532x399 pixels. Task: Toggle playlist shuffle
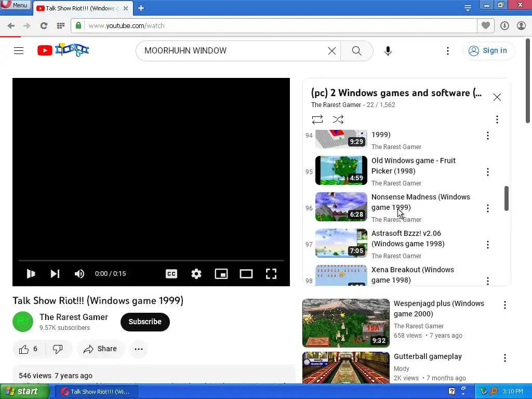[338, 119]
